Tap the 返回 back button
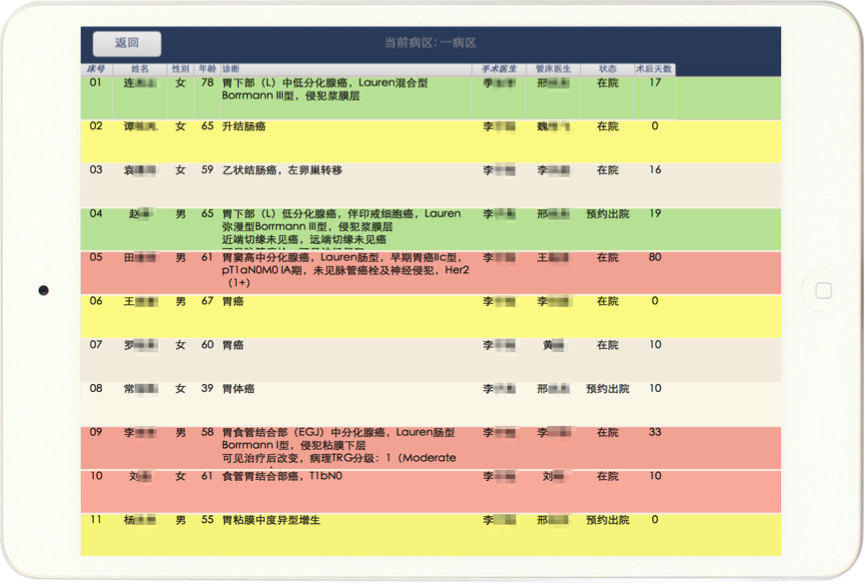865x584 pixels. pos(127,43)
